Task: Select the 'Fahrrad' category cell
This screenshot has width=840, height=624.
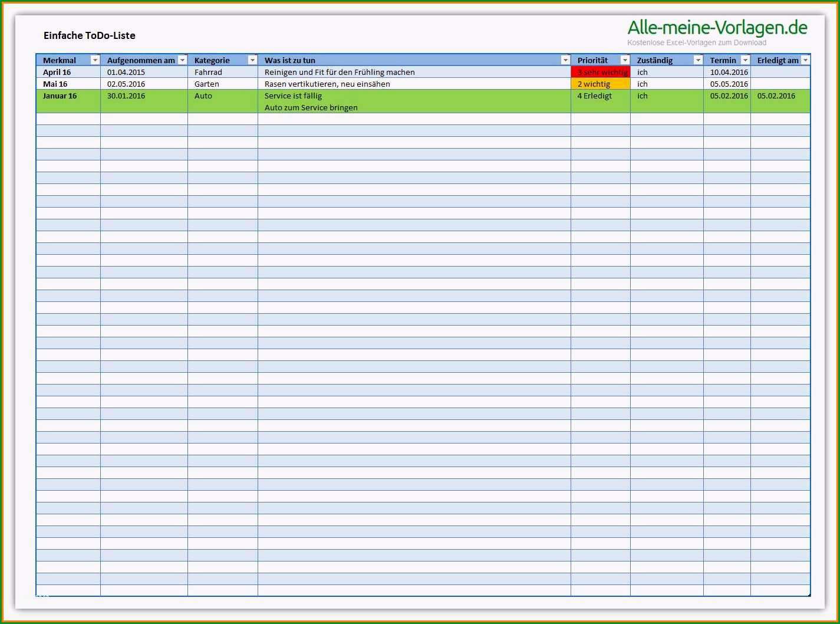Action: click(223, 72)
